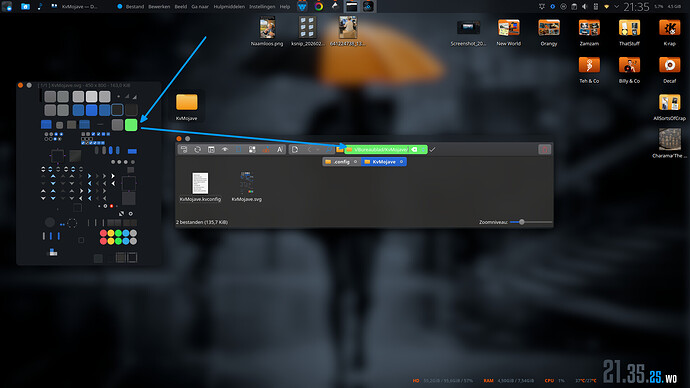
Task: Click the color wheel icon in top panel
Action: click(x=319, y=6)
